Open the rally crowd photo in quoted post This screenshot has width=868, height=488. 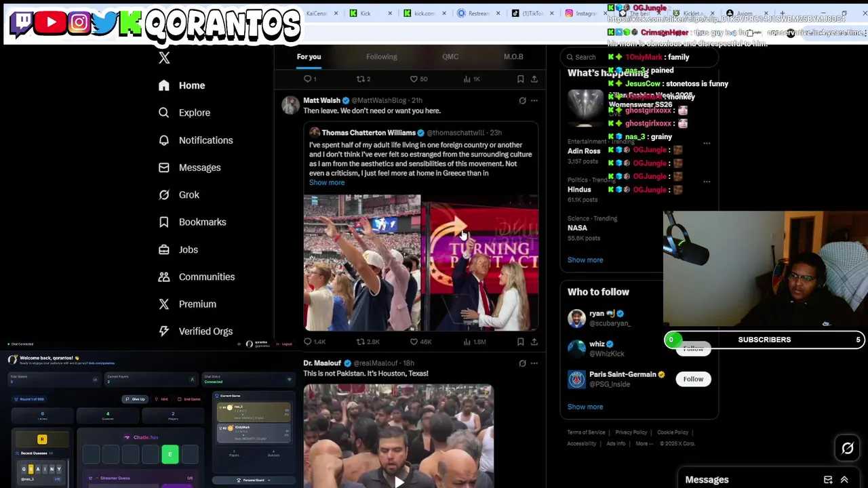coord(362,263)
